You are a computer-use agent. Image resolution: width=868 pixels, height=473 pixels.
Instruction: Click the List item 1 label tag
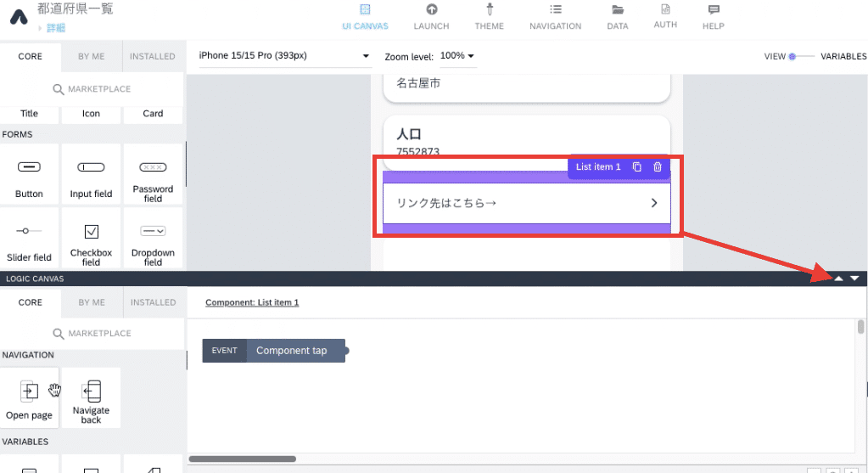coord(598,166)
